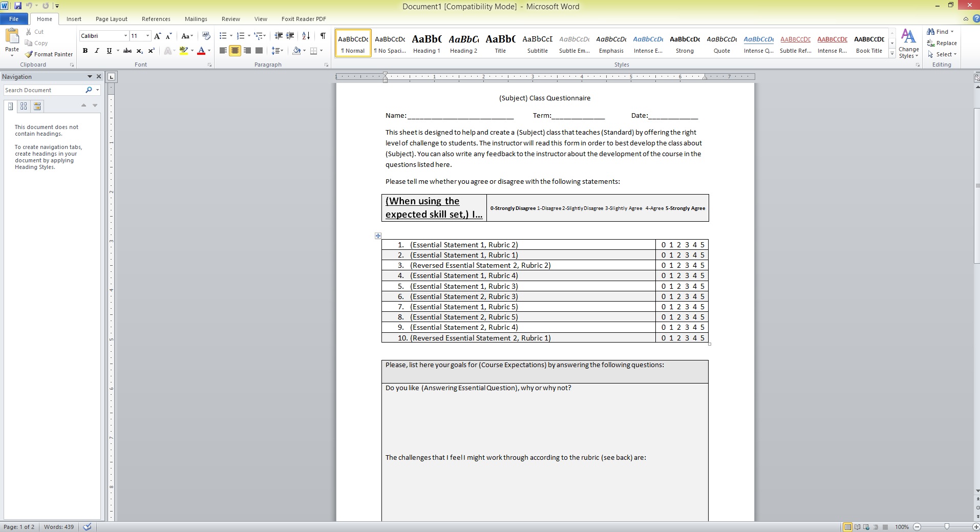Screen dimensions: 980x532
Task: Toggle Italic formatting
Action: click(97, 51)
